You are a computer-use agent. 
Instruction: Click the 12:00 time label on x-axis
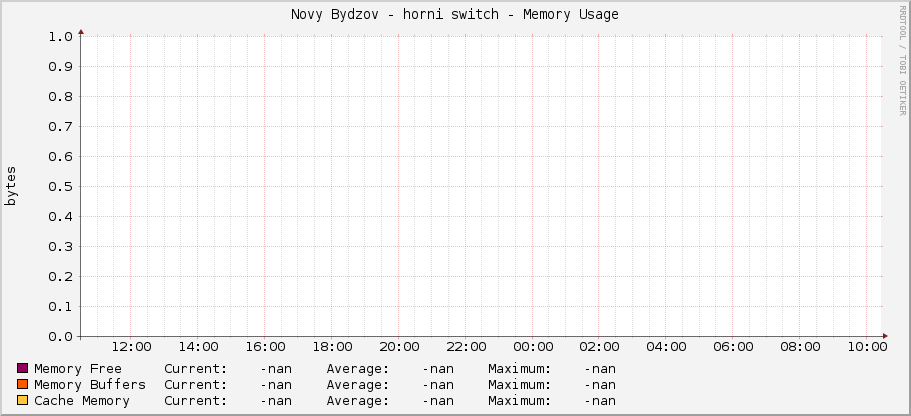[x=131, y=347]
